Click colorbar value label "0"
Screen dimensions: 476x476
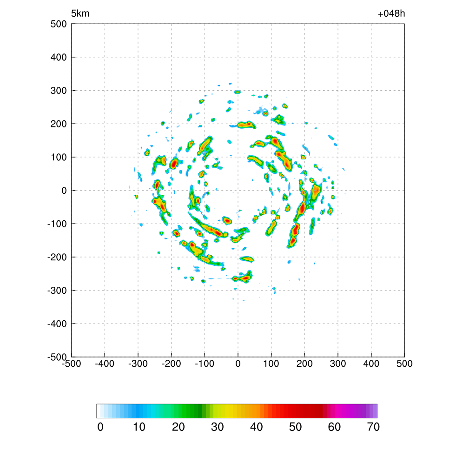[100, 427]
